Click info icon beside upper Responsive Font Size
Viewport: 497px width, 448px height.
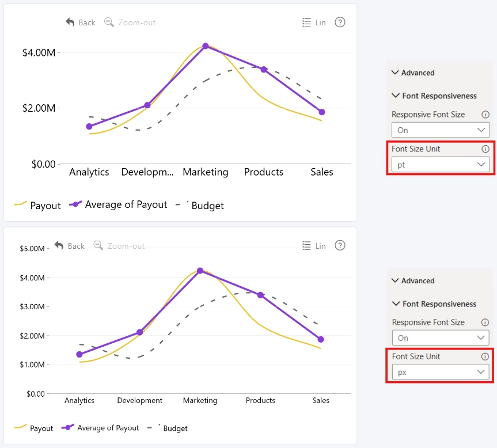(485, 115)
